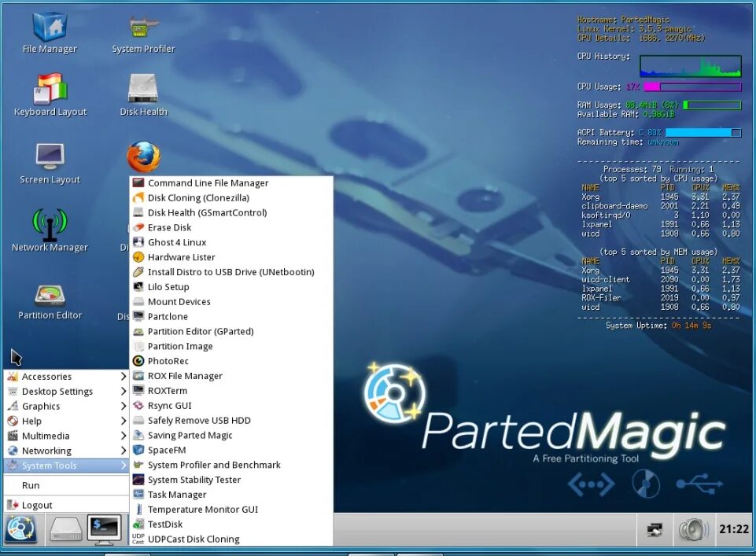Click the CPU Usage magenta bar

pos(693,87)
